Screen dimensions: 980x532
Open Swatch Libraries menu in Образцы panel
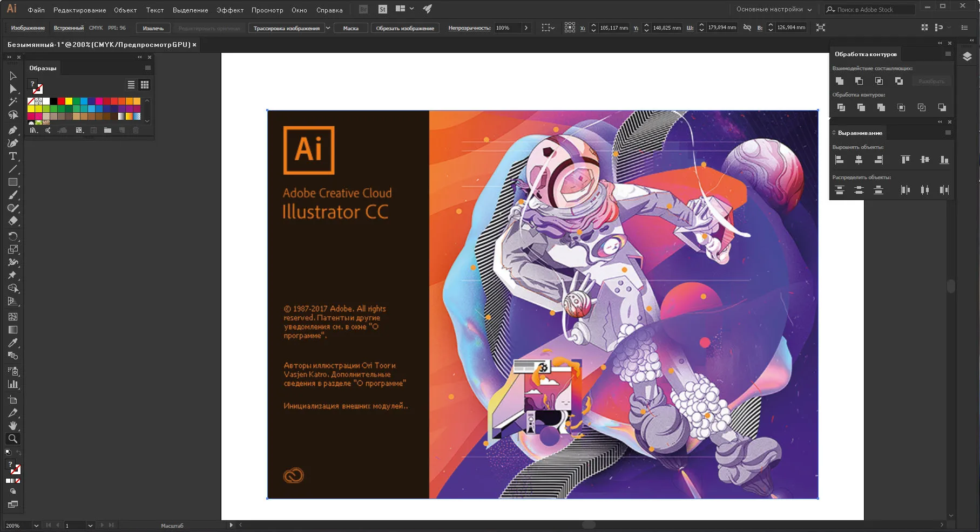(34, 130)
